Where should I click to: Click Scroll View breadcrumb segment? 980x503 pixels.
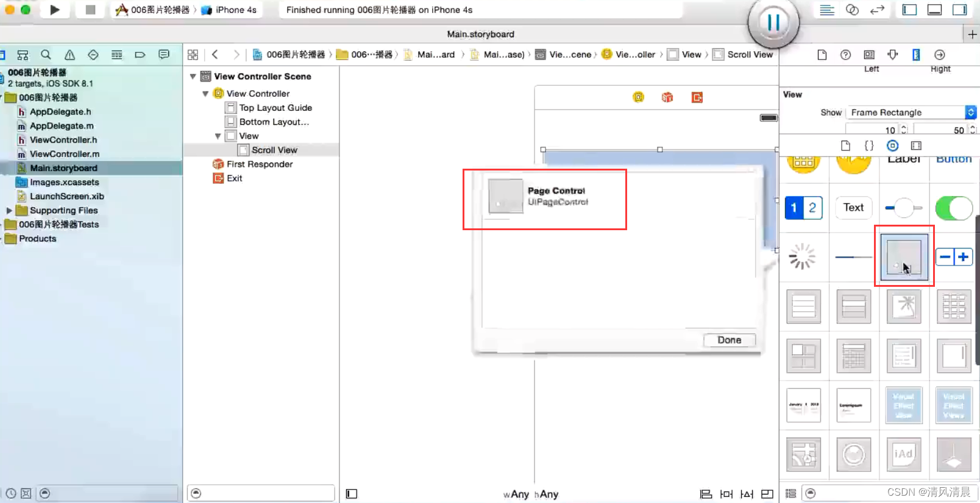click(743, 54)
